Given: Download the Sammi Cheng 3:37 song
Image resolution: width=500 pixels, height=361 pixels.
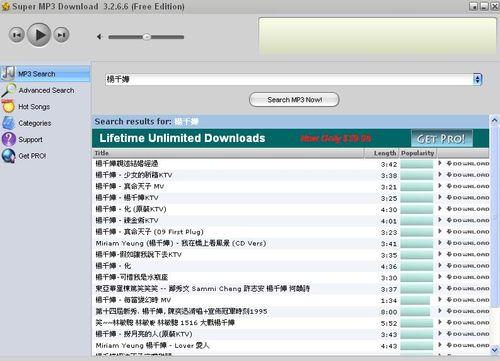Looking at the screenshot, I should (x=468, y=288).
